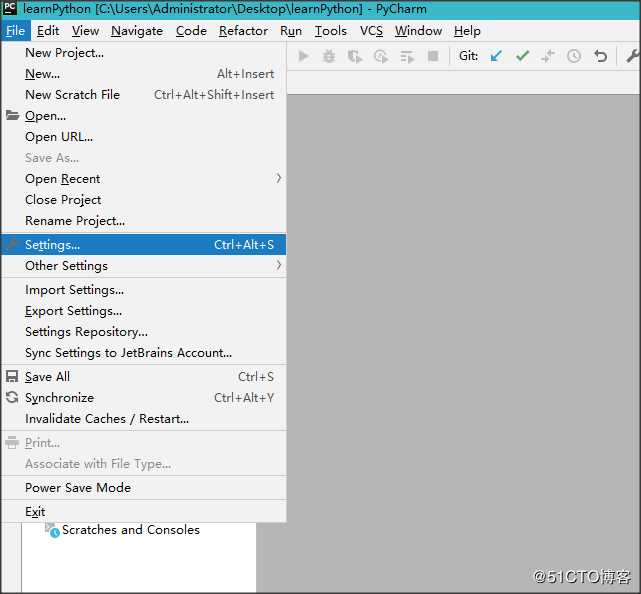
Task: Open the Run menu
Action: tap(291, 31)
